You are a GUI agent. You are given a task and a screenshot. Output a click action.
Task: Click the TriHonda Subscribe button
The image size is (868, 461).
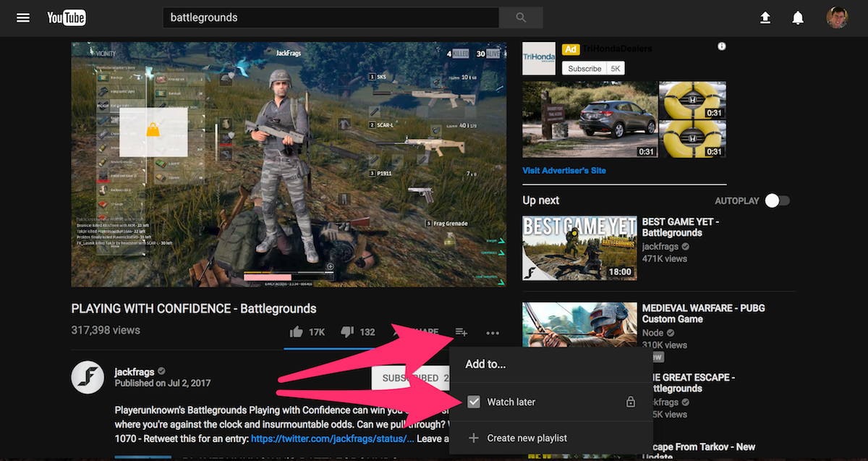[584, 69]
